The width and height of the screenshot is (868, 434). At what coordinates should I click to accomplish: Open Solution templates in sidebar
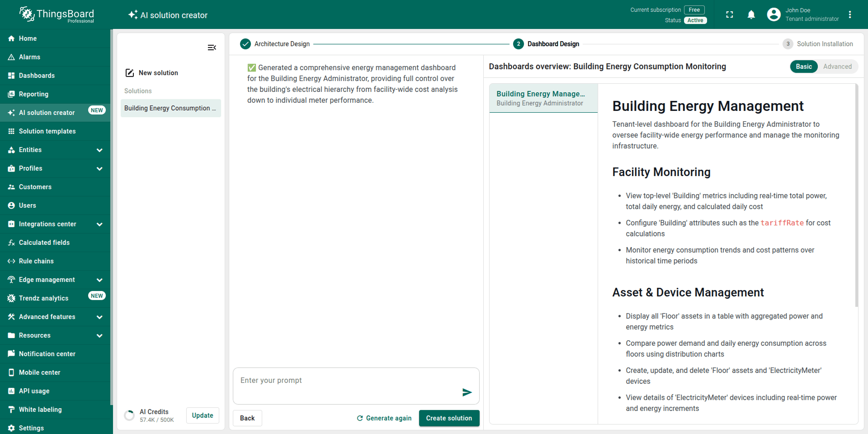point(47,131)
